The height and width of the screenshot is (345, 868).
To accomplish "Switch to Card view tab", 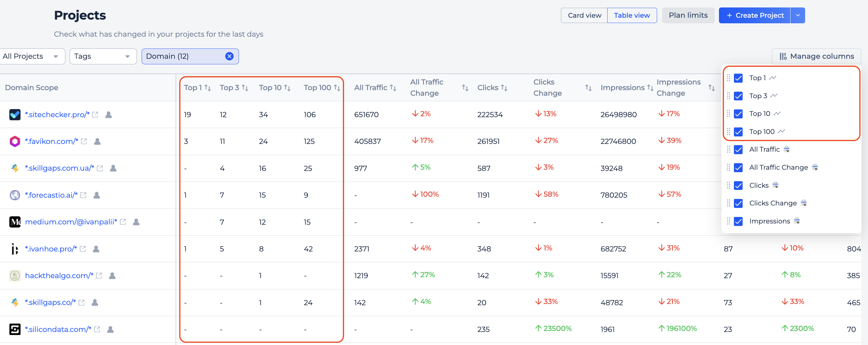I will point(584,16).
